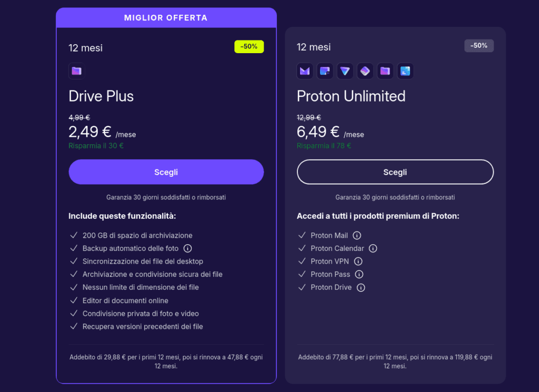Click the gray -50% badge on Proton Unlimited
Image resolution: width=539 pixels, height=392 pixels.
click(x=478, y=46)
